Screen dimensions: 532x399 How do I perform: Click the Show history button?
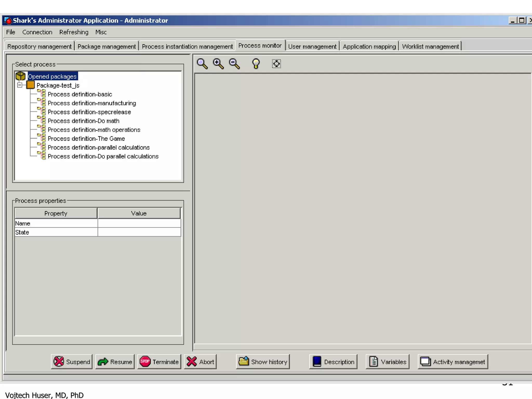click(263, 362)
